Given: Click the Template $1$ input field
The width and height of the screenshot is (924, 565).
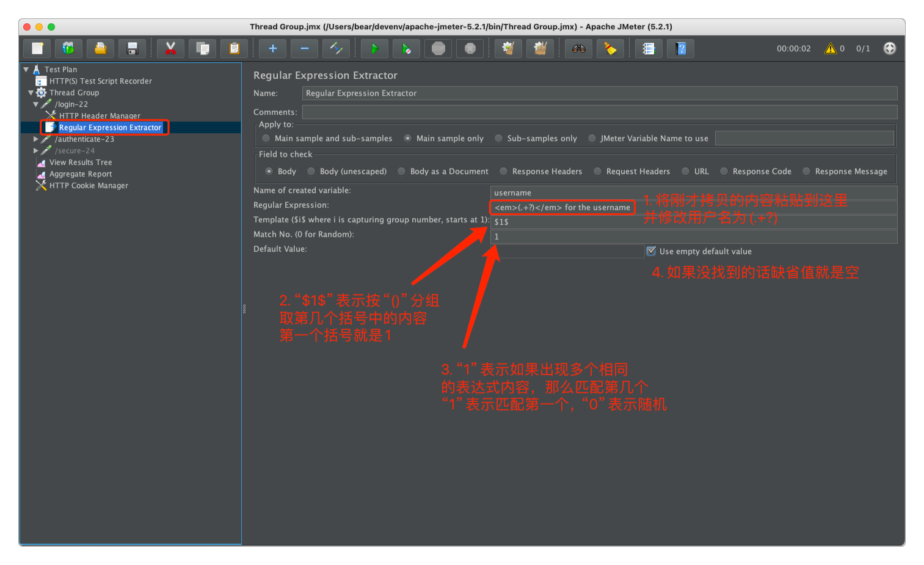Looking at the screenshot, I should click(694, 222).
